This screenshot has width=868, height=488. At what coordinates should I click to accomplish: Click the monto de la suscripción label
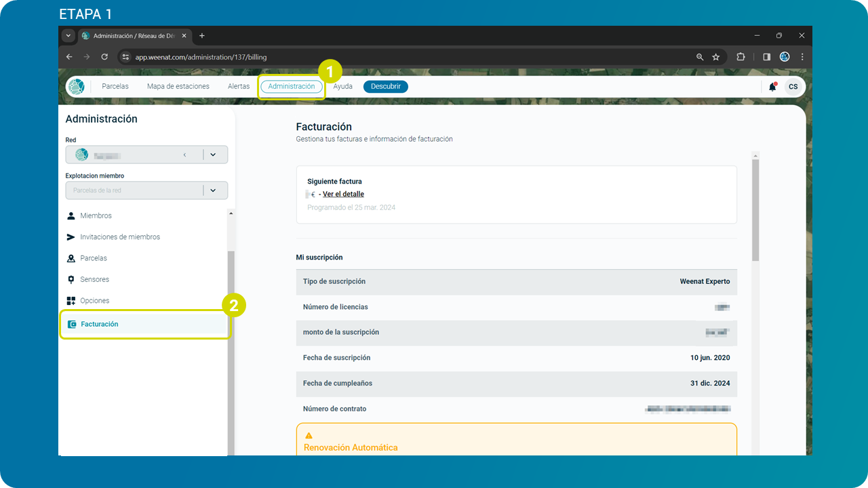[341, 332]
